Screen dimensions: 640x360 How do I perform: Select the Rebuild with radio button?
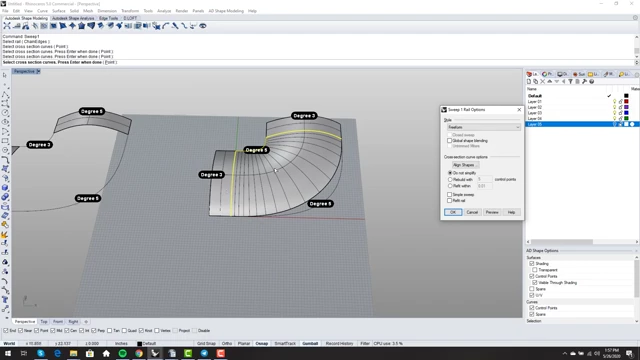point(450,180)
